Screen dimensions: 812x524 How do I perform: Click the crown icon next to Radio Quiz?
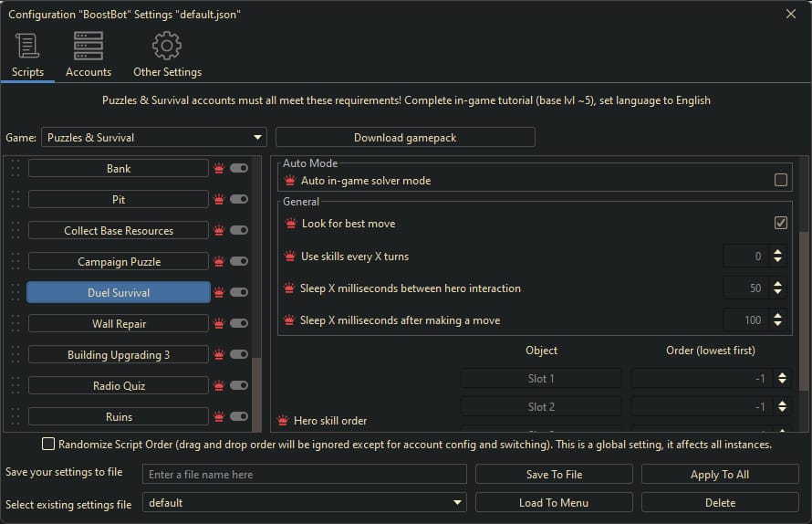(219, 386)
